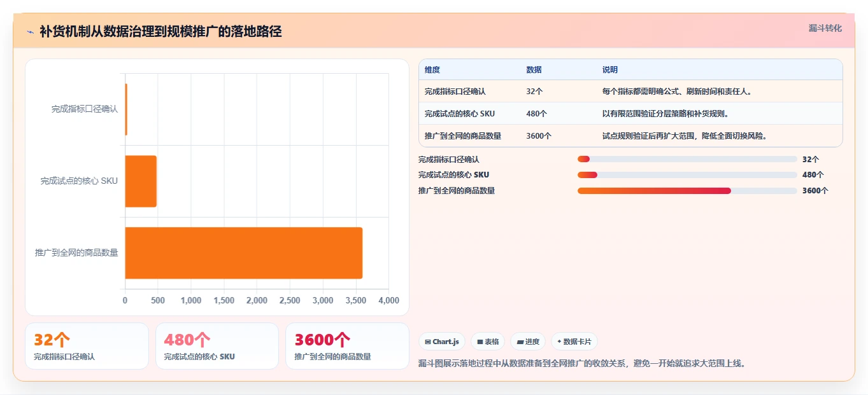Click description 以有限范围验证分层策略

point(665,114)
